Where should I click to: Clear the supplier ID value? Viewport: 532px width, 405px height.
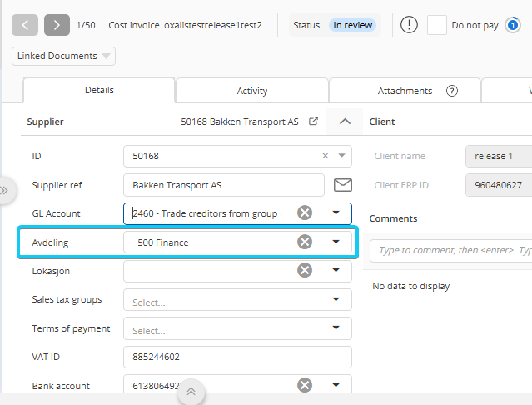click(x=325, y=156)
